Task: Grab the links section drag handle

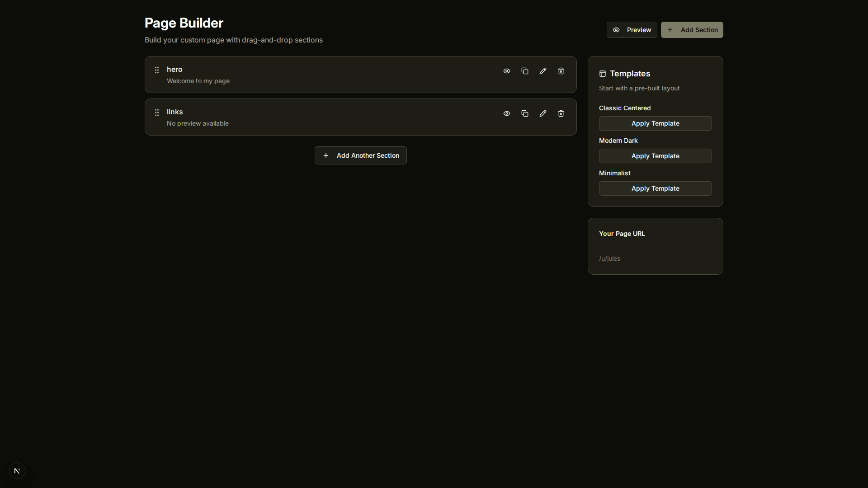Action: pos(157,113)
